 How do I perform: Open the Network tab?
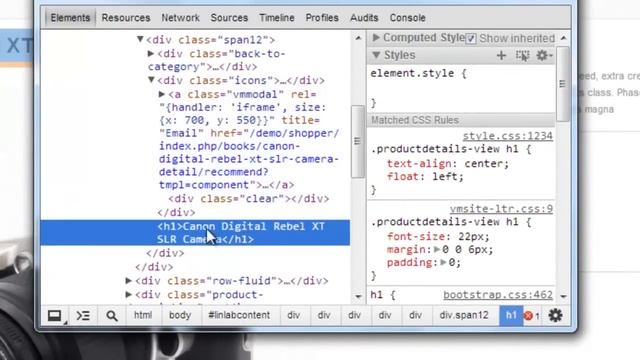[180, 18]
